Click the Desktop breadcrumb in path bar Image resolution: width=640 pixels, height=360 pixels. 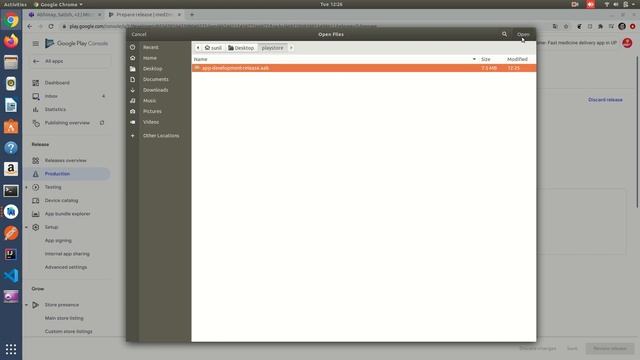241,48
